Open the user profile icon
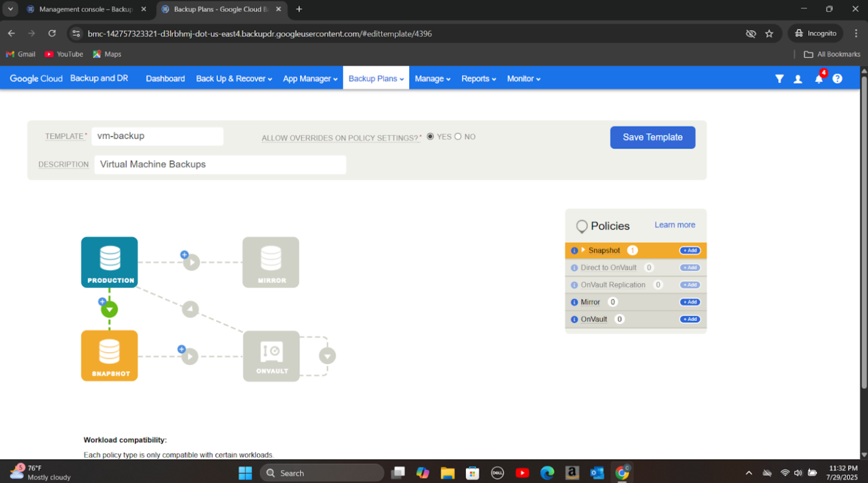The height and width of the screenshot is (483, 868). [797, 79]
